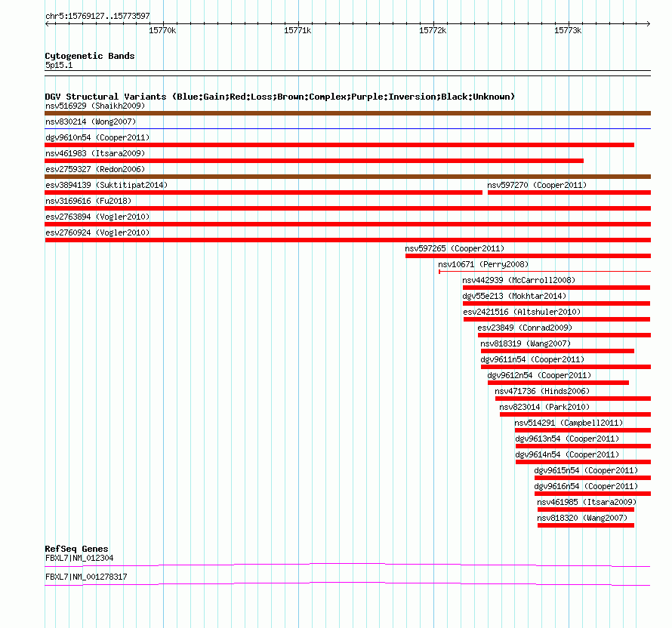This screenshot has height=628, width=672.
Task: Select the red bar under esv3894139
Action: pyautogui.click(x=264, y=192)
